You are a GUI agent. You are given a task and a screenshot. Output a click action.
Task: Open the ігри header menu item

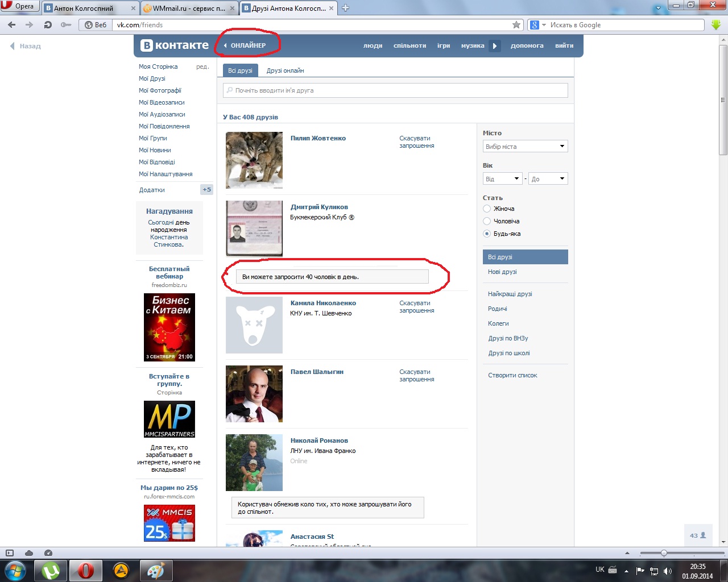[444, 45]
